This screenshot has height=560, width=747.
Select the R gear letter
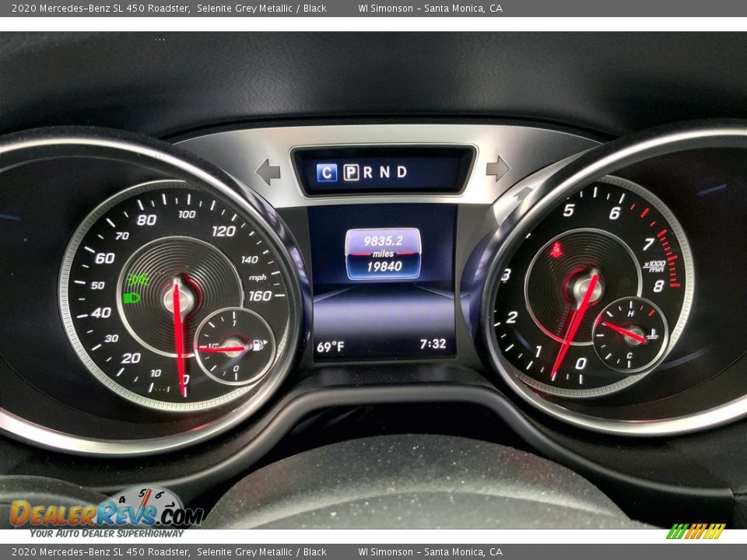coord(368,173)
